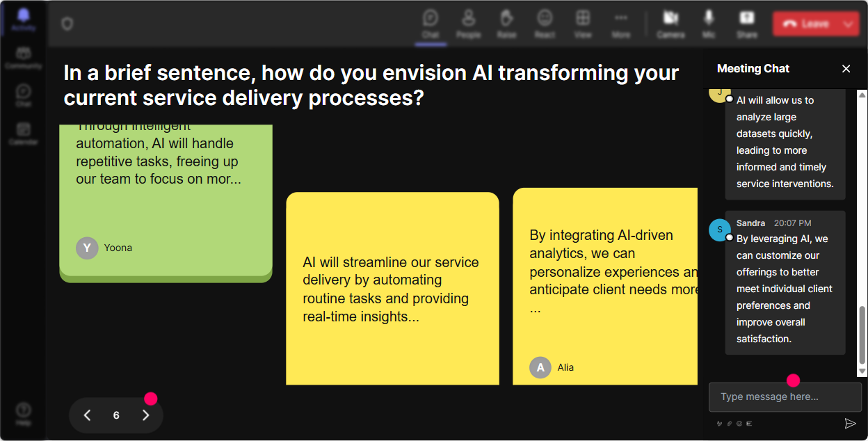Click the AI transformation question heading
The width and height of the screenshot is (868, 441).
[371, 85]
